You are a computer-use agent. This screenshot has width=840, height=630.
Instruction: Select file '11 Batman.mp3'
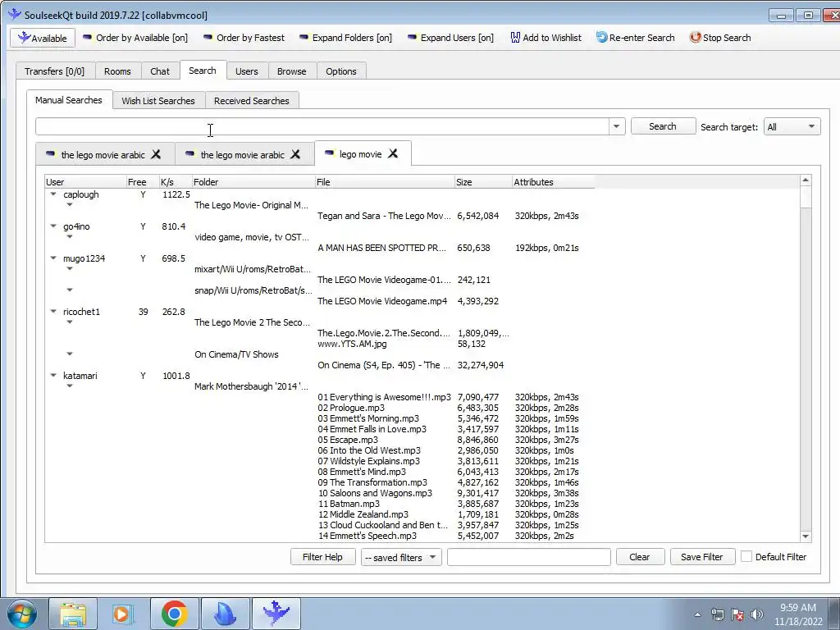point(349,504)
